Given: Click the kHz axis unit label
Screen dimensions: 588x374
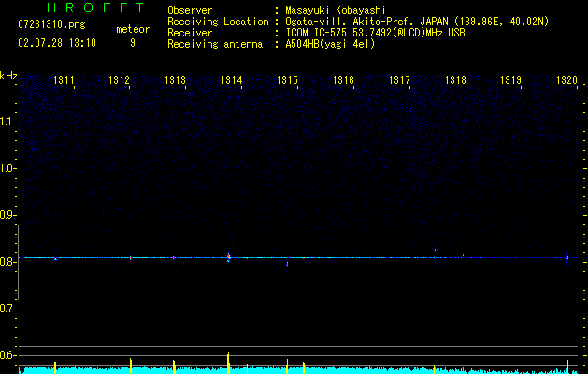Looking at the screenshot, I should coord(8,76).
